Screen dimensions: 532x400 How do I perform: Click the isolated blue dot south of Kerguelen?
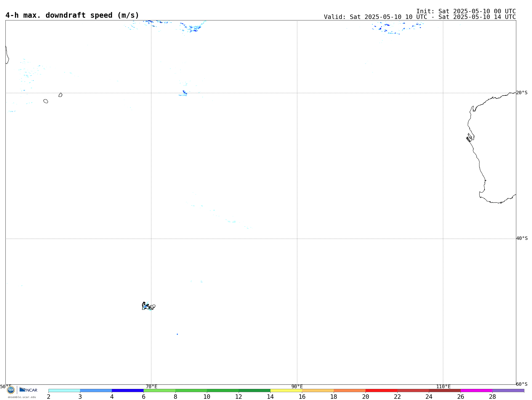[x=177, y=334]
